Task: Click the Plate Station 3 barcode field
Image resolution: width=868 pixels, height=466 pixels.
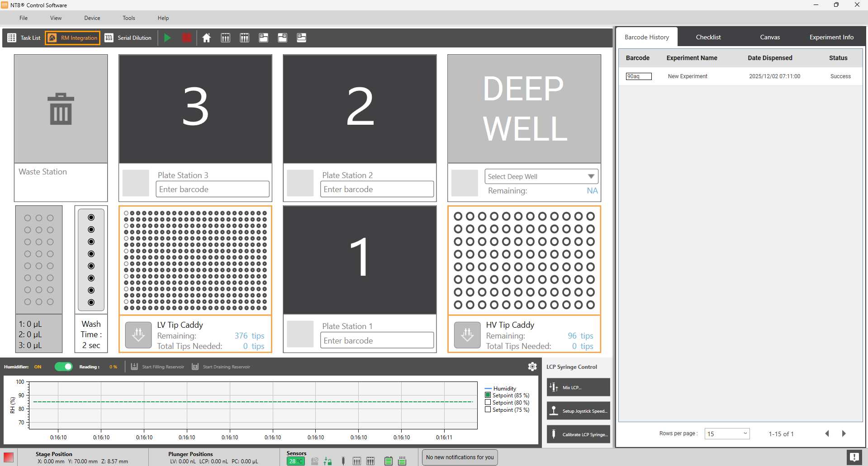Action: coord(213,189)
